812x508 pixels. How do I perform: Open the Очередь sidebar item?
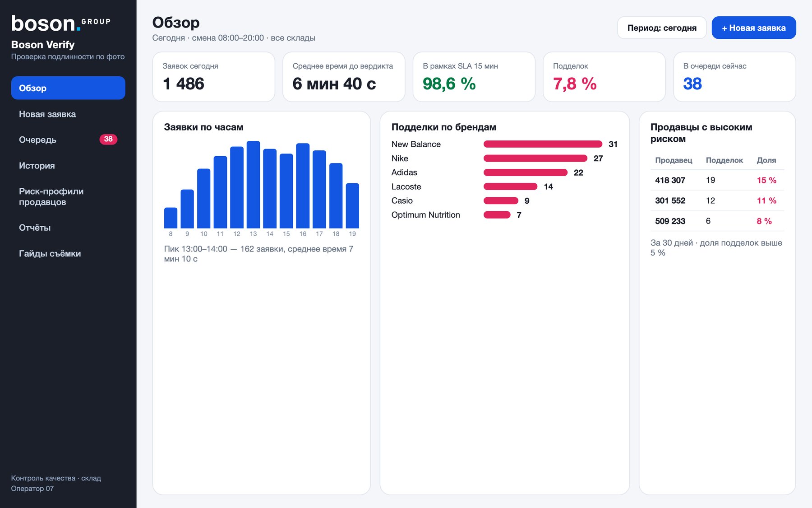coord(68,140)
